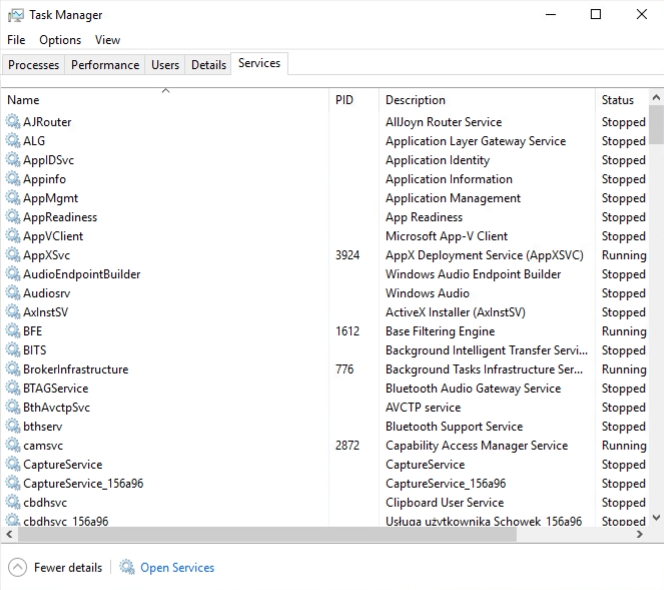Switch to the Processes tab
The image size is (664, 590).
pyautogui.click(x=34, y=65)
